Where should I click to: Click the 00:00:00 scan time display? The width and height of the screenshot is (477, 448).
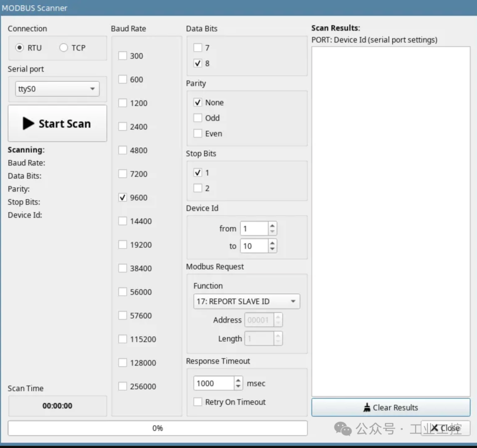[x=57, y=406]
